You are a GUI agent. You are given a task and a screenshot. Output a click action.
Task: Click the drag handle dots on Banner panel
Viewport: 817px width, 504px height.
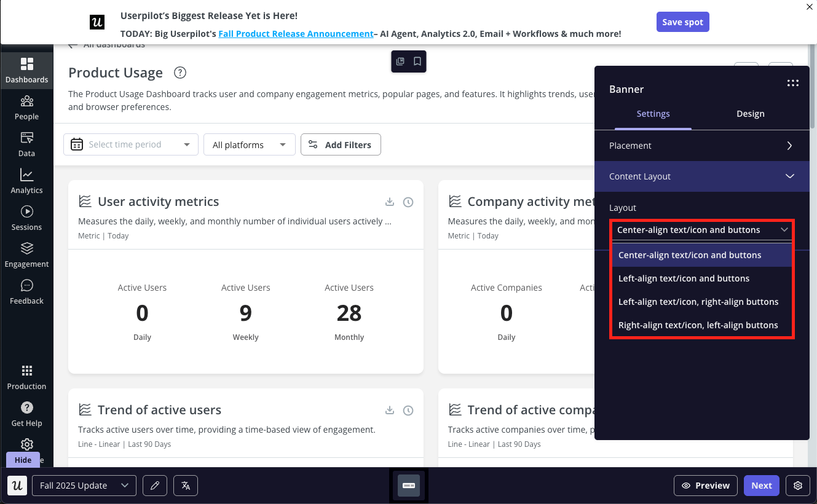point(793,84)
